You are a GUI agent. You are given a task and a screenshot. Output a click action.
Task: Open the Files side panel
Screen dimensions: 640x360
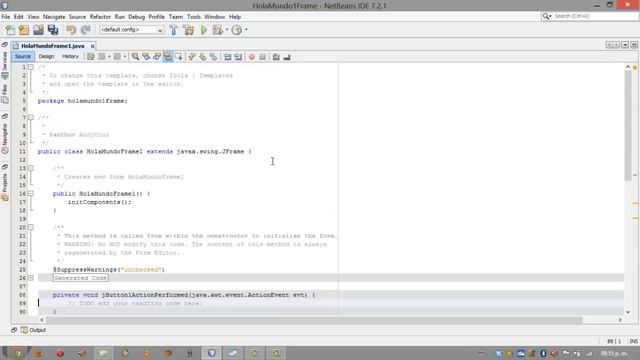[x=5, y=94]
